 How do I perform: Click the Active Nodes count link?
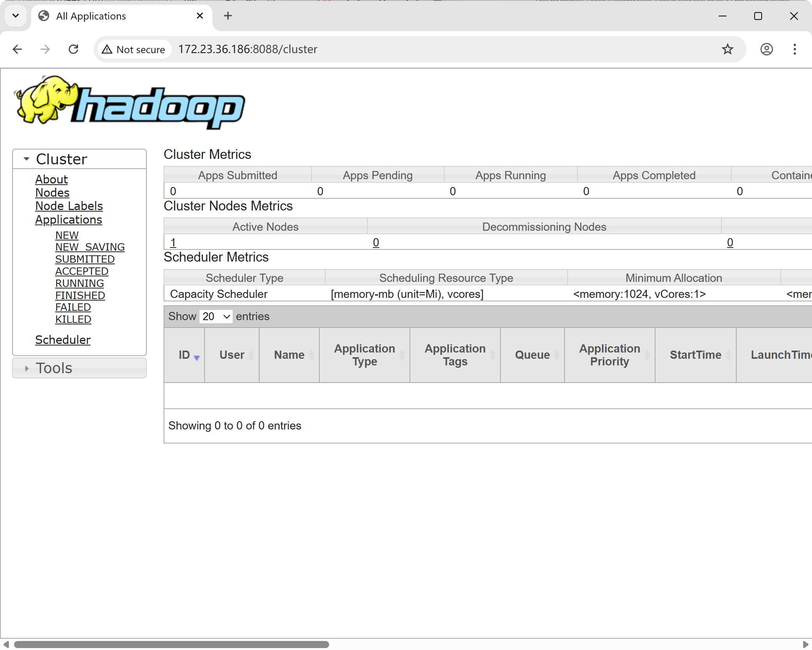pos(173,242)
